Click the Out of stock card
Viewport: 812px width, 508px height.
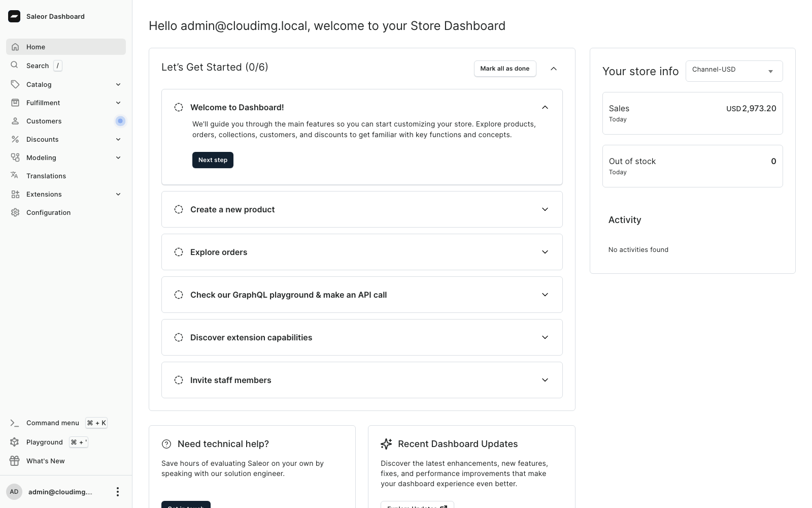click(x=692, y=166)
